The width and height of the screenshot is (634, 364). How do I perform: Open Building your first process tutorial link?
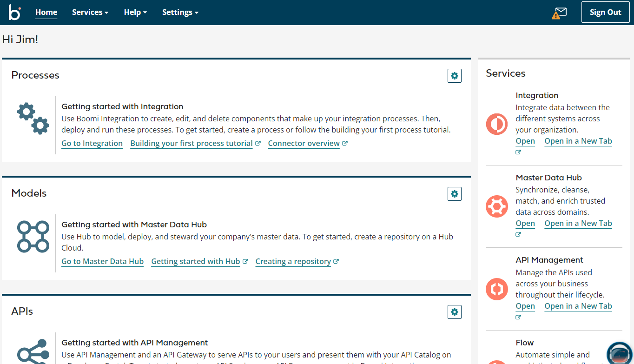(192, 144)
